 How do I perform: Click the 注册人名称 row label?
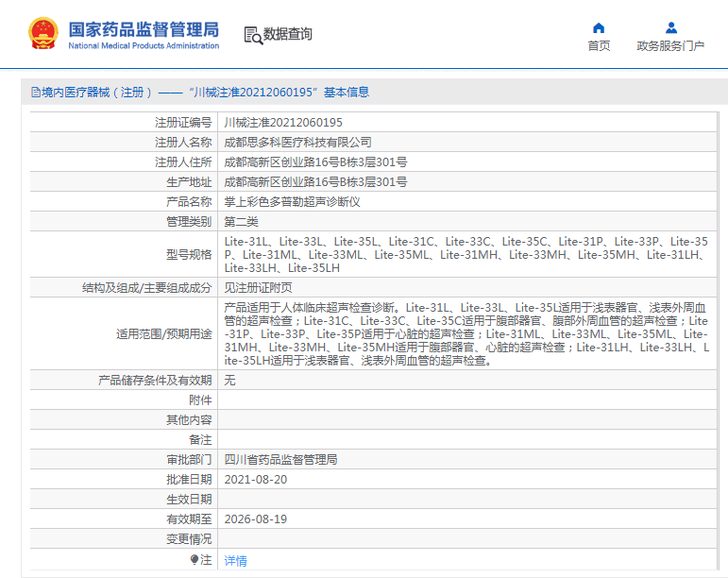pos(183,142)
